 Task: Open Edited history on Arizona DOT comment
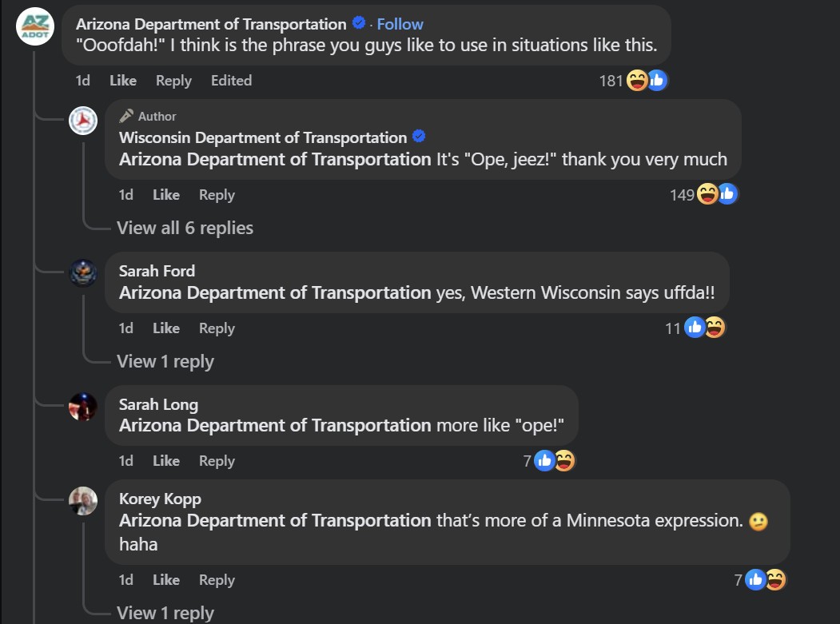click(x=232, y=81)
